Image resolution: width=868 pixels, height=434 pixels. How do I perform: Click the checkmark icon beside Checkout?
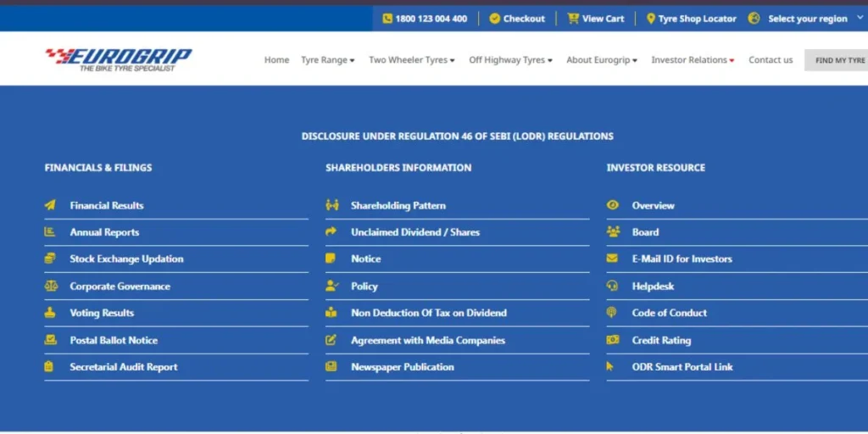click(x=494, y=19)
